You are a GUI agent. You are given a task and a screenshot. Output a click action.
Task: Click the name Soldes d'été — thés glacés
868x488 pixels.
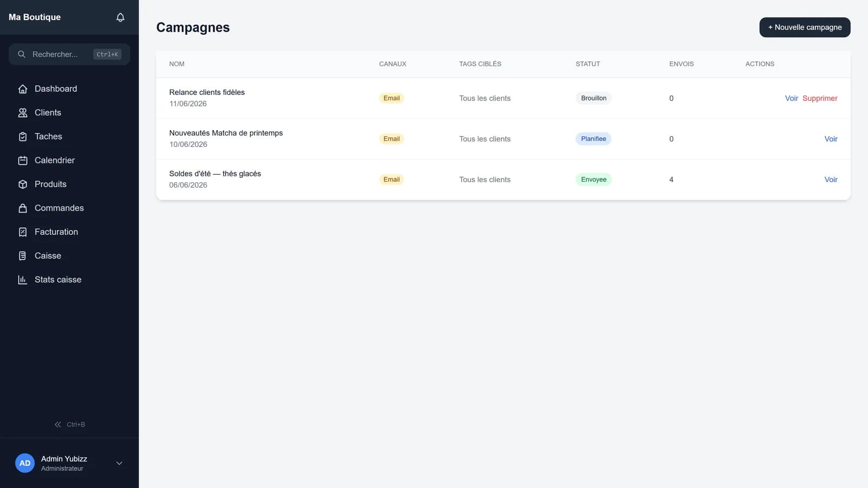click(x=215, y=174)
